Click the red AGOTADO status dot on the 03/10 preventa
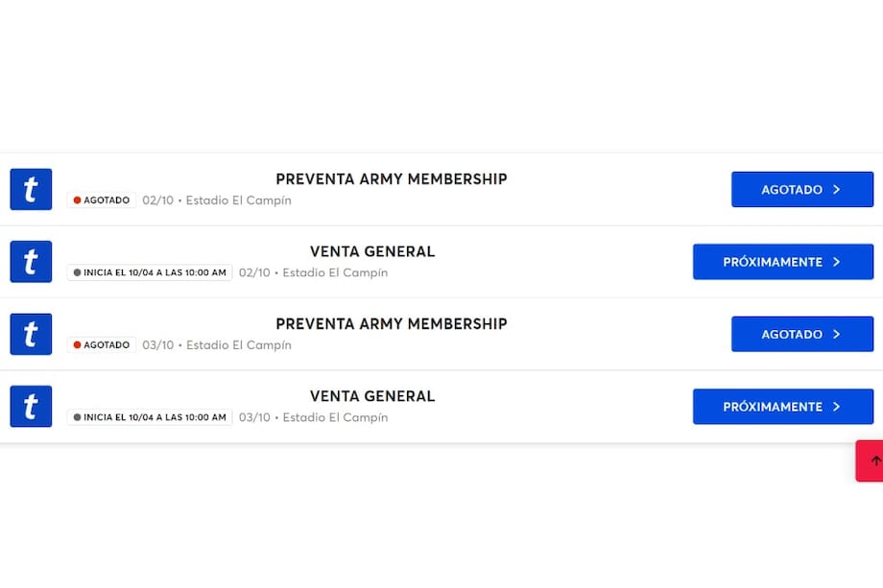Image resolution: width=883 pixels, height=588 pixels. pyautogui.click(x=78, y=344)
